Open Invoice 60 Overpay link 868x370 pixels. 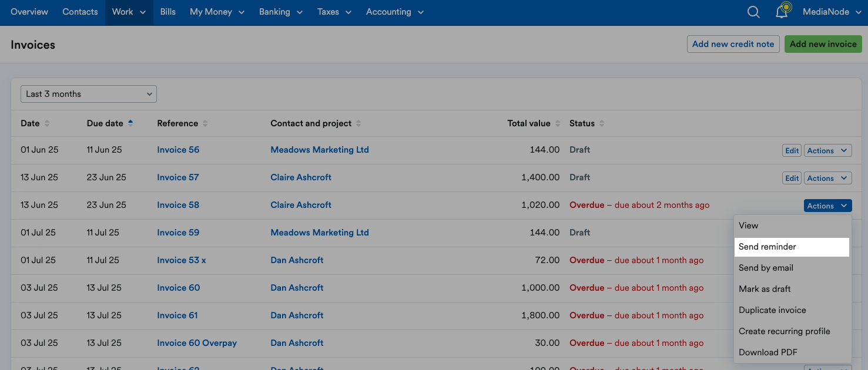pyautogui.click(x=197, y=343)
